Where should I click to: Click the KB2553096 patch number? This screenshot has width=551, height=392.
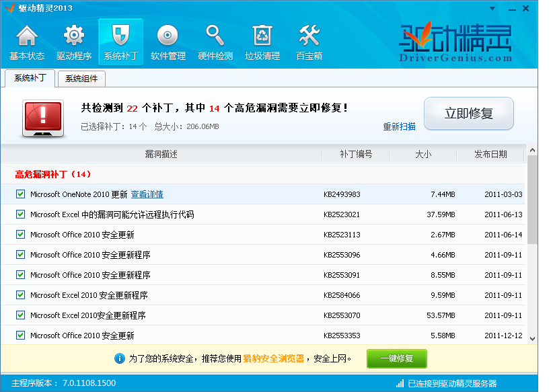click(342, 255)
